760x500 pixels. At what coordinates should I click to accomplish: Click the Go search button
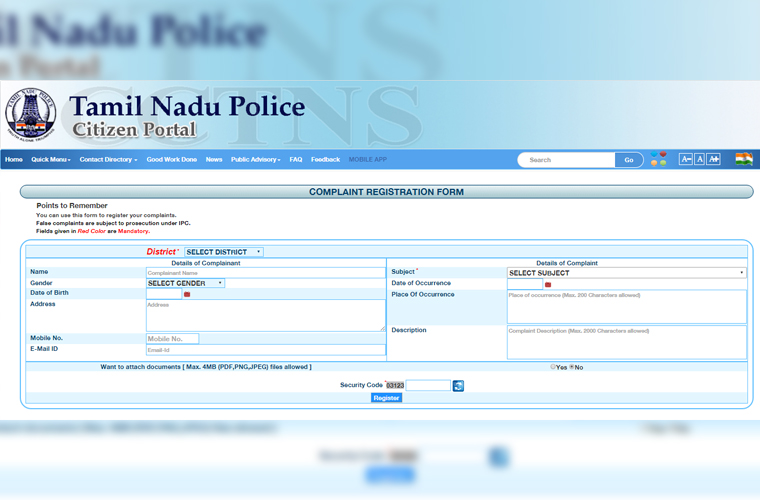click(629, 160)
